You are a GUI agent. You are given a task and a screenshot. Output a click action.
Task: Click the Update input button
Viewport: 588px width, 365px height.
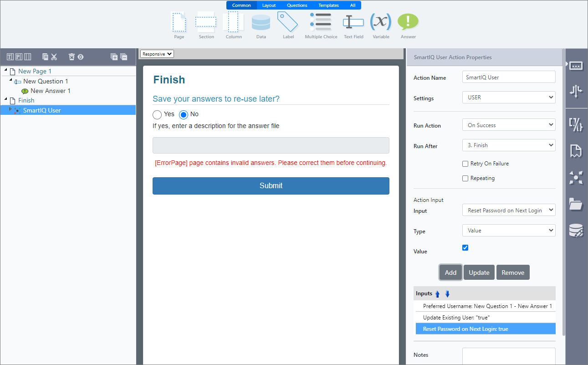pyautogui.click(x=479, y=272)
